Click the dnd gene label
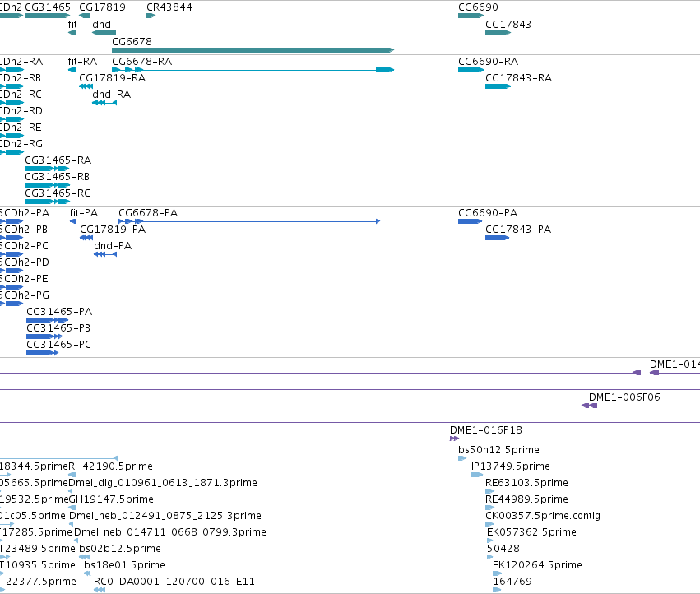Image resolution: width=700 pixels, height=594 pixels. [x=101, y=25]
